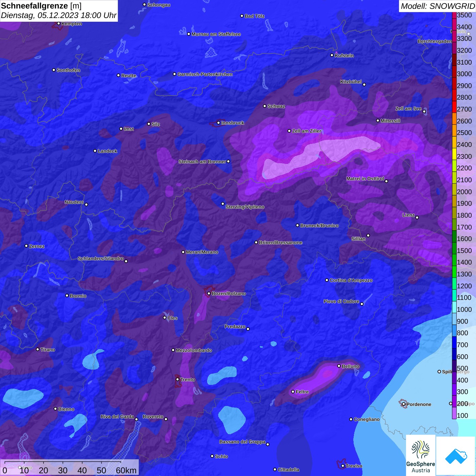
Task: Click the Lienz city marker
Action: tap(417, 218)
